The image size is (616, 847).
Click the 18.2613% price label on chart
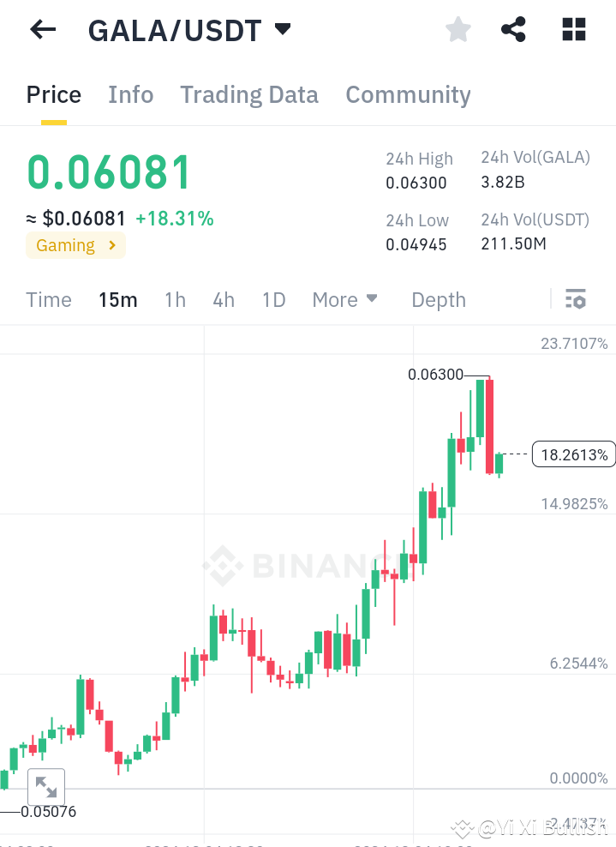tap(572, 454)
